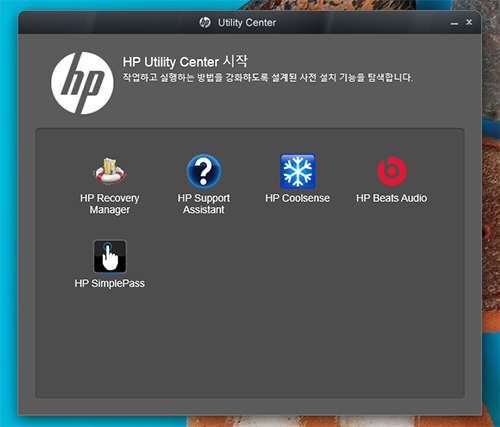Image resolution: width=500 pixels, height=427 pixels.
Task: Click the small HP logo in title bar
Action: 205,23
